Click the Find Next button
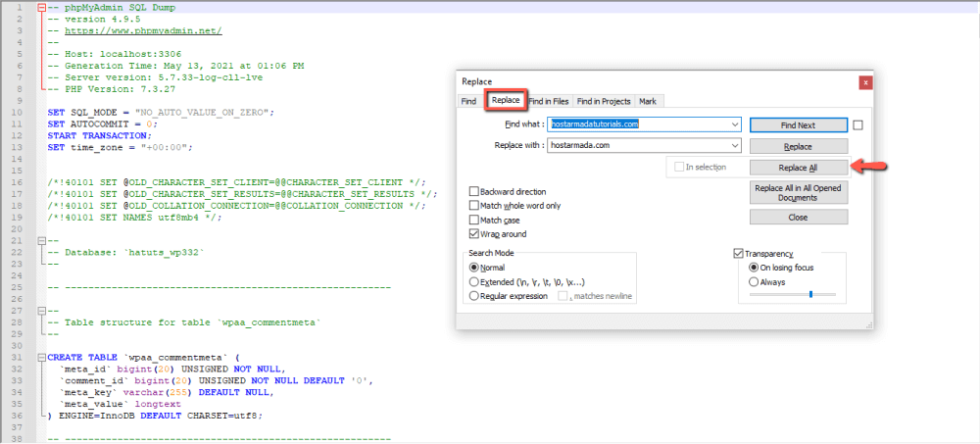The image size is (980, 444). tap(798, 125)
